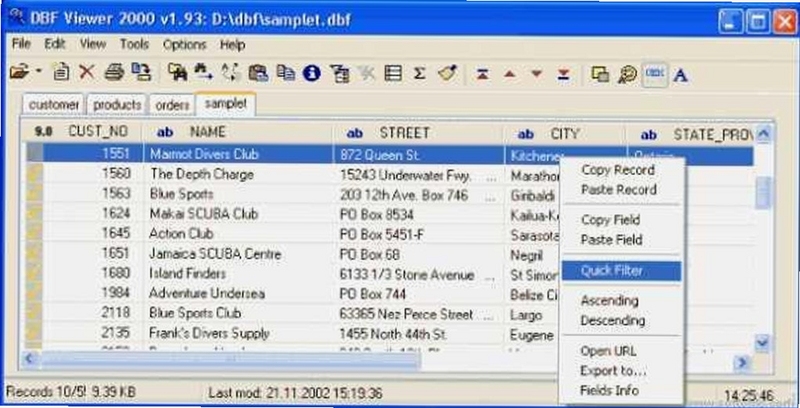
Task: Select the samplet tab
Action: coord(225,104)
